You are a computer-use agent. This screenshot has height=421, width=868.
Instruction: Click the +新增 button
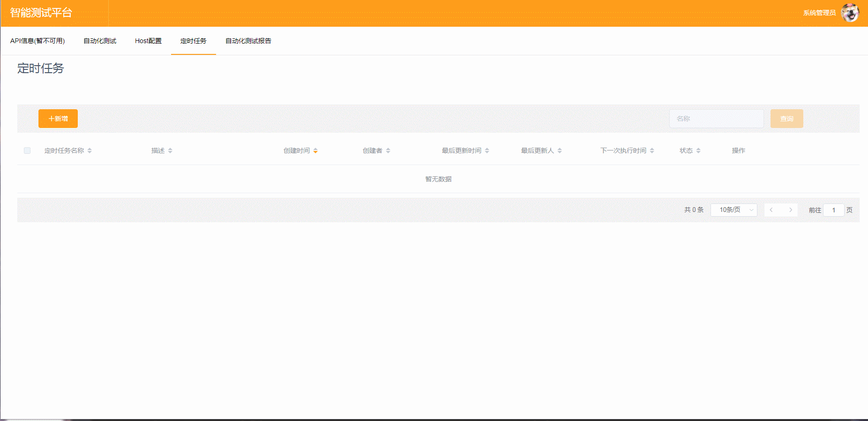click(x=58, y=119)
